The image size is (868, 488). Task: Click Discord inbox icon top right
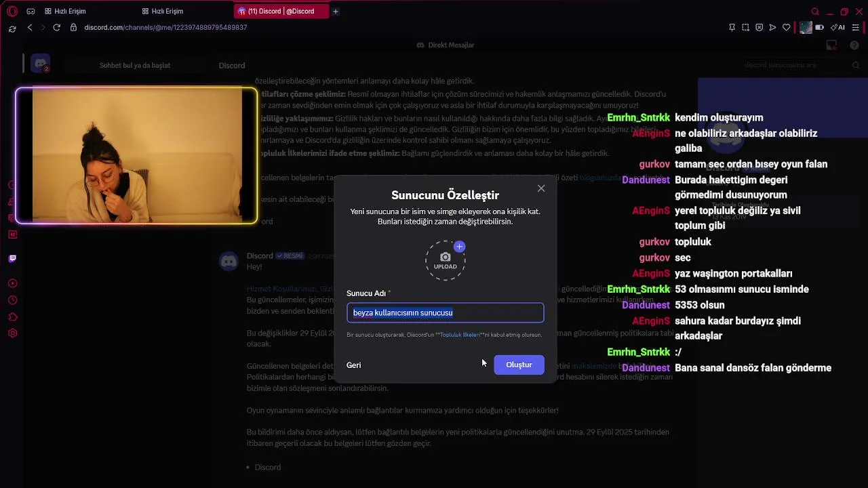831,45
